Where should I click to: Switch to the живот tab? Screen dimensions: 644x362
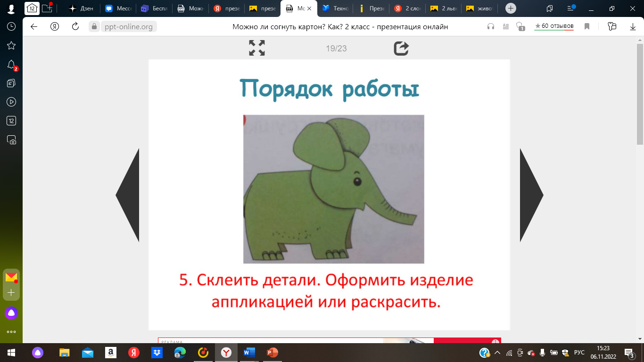coord(479,8)
